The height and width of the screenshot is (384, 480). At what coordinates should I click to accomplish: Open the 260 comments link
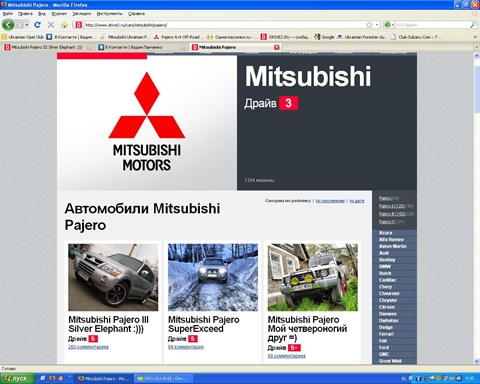[x=88, y=347]
